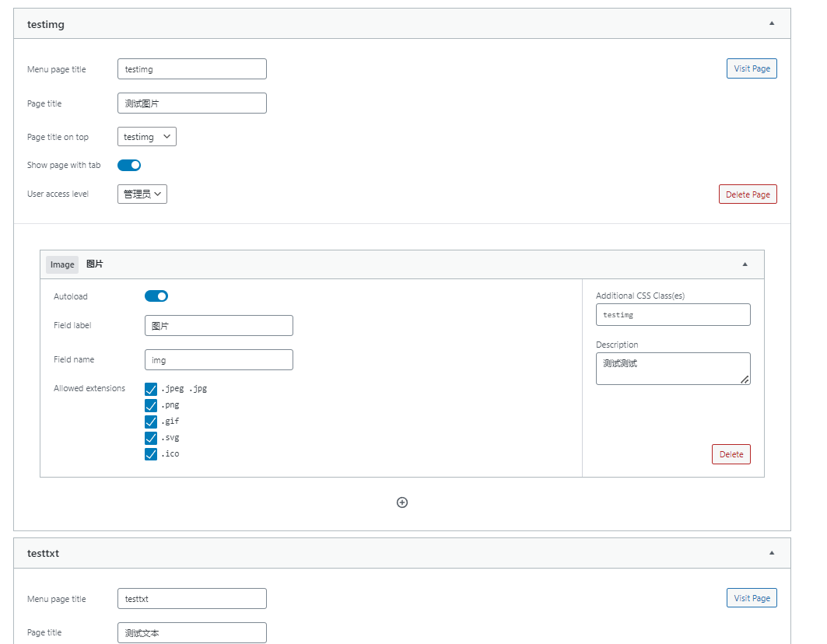Collapse the testtxt panel arrow
Viewport: 827px width, 644px height.
pyautogui.click(x=772, y=553)
